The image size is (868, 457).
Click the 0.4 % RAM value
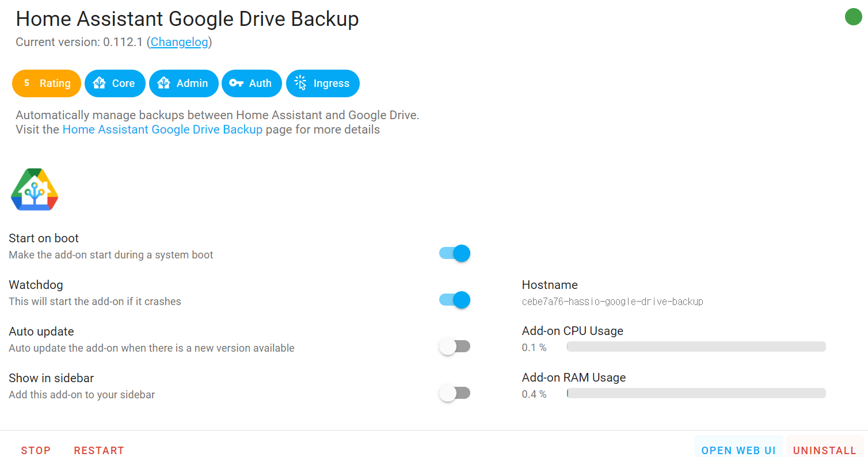[534, 394]
